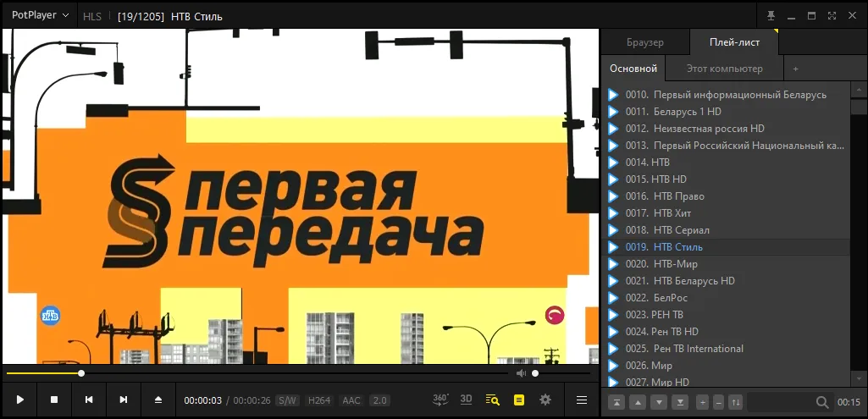This screenshot has height=419, width=868.
Task: Switch to the Браузер tab
Action: point(645,42)
